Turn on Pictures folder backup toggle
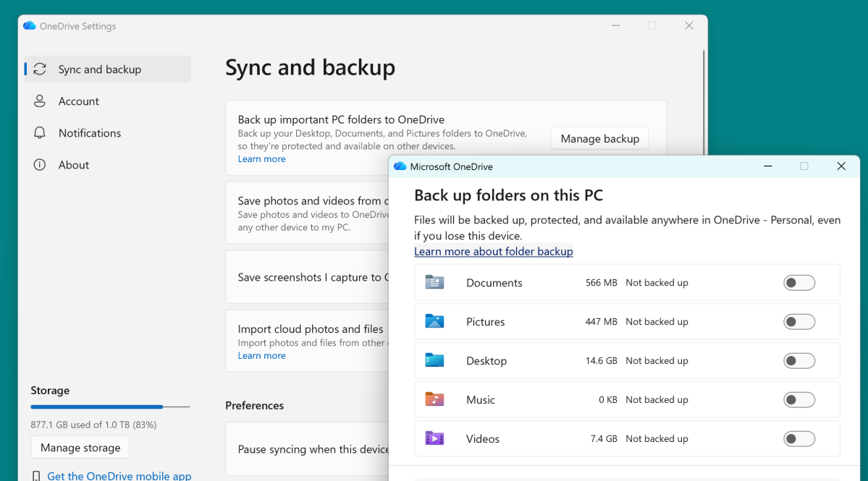868x481 pixels. (x=799, y=322)
